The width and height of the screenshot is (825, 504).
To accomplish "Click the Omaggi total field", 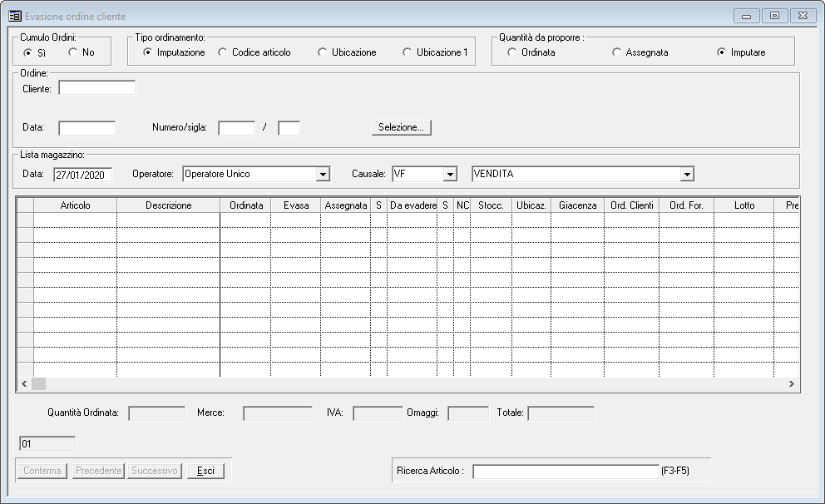I will point(468,413).
